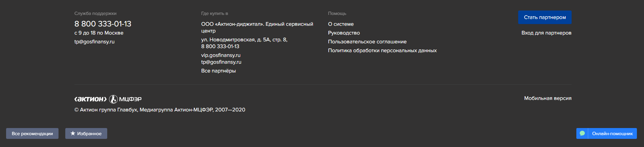Visit vip.gosfinansy.ru link
The height and width of the screenshot is (147, 644).
[x=221, y=55]
